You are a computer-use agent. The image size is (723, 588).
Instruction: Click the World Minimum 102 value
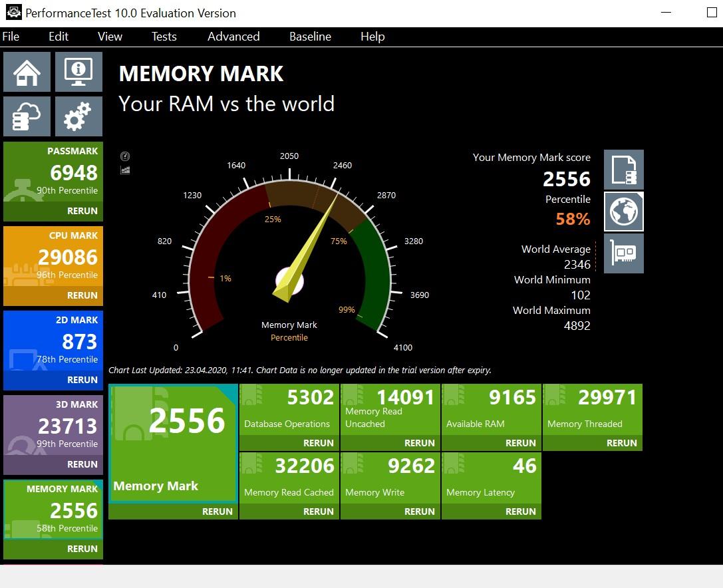pyautogui.click(x=581, y=295)
